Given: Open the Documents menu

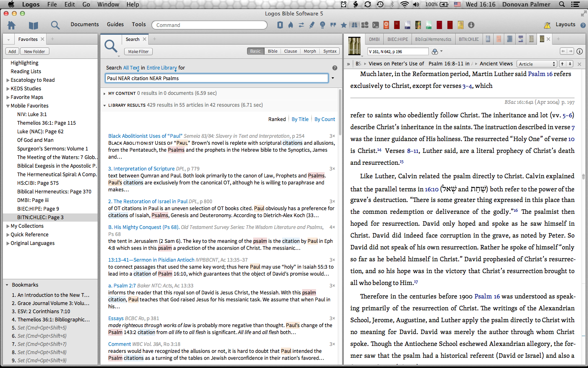Looking at the screenshot, I should point(85,25).
